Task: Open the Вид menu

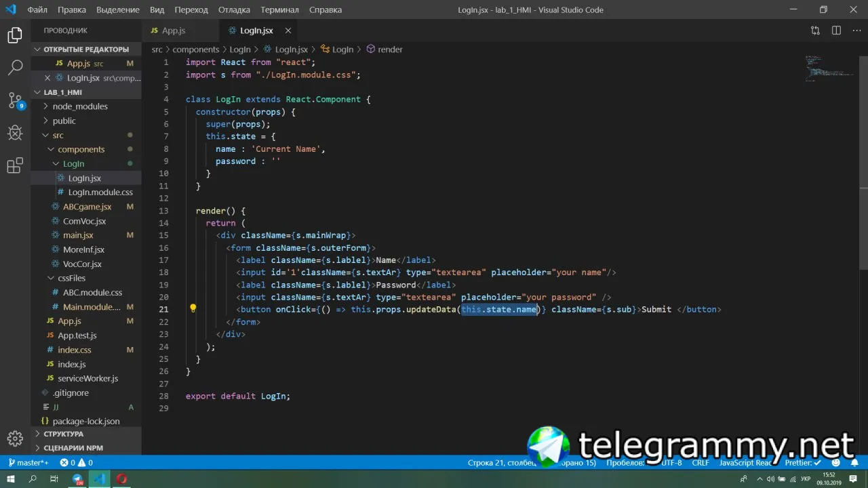Action: 157,10
